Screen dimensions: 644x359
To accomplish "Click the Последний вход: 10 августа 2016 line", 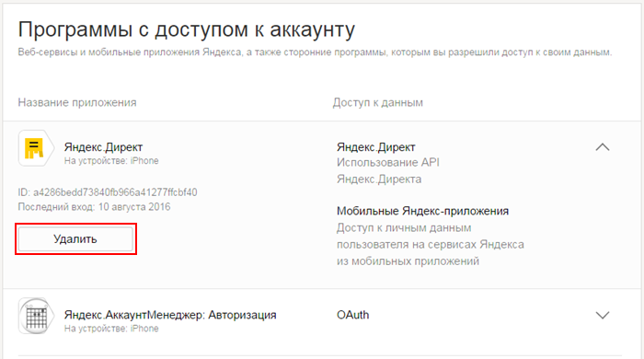I will pyautogui.click(x=94, y=206).
